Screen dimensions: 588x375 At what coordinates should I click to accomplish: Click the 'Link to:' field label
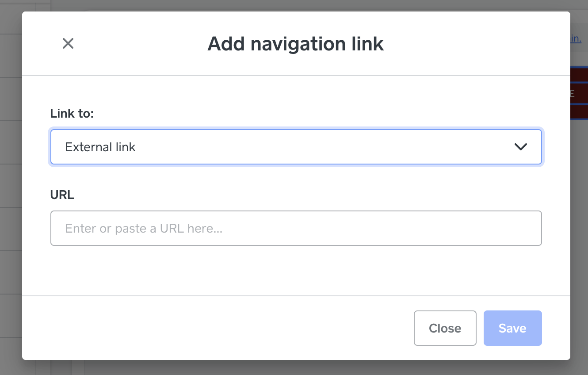pos(72,114)
